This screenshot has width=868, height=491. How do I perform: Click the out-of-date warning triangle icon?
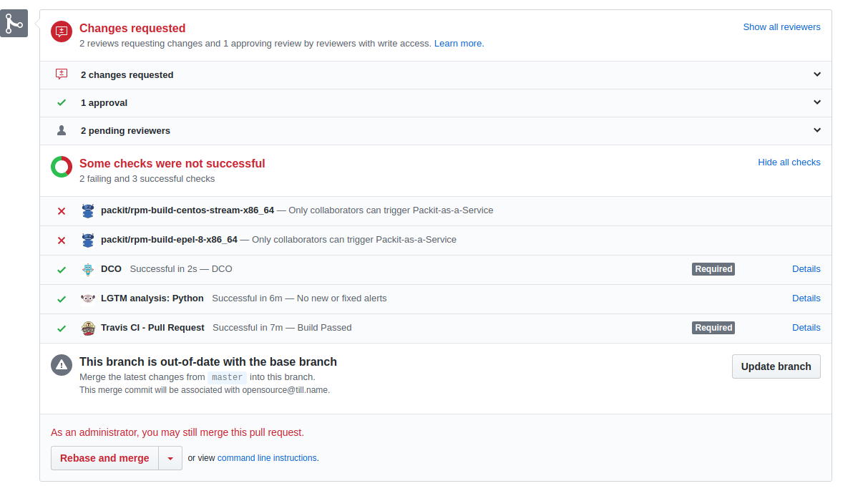(62, 364)
